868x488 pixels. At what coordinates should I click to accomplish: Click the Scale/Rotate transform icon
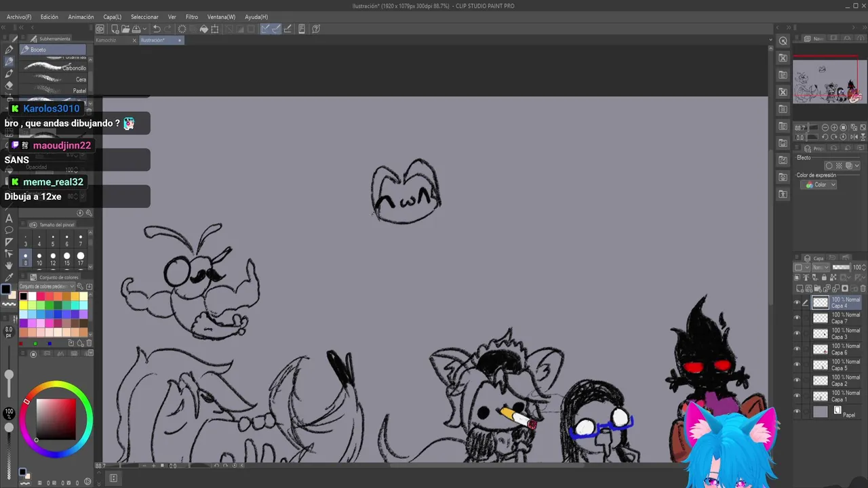pyautogui.click(x=215, y=28)
